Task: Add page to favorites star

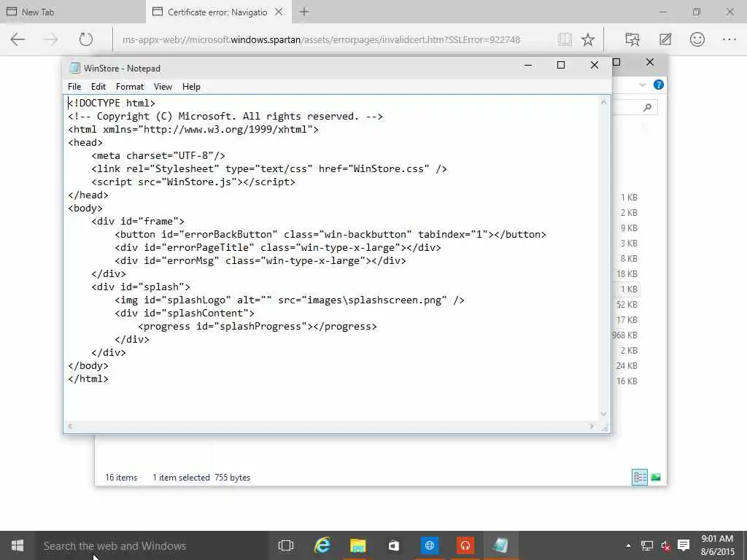Action: pyautogui.click(x=588, y=39)
